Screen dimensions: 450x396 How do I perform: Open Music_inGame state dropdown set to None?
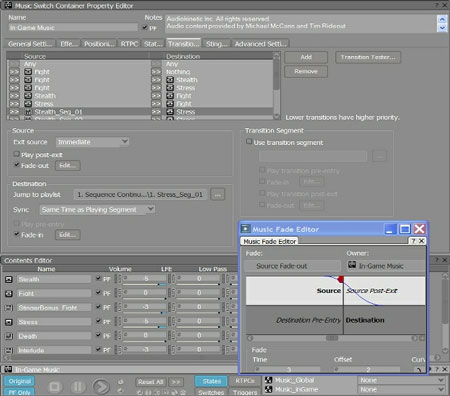point(402,389)
